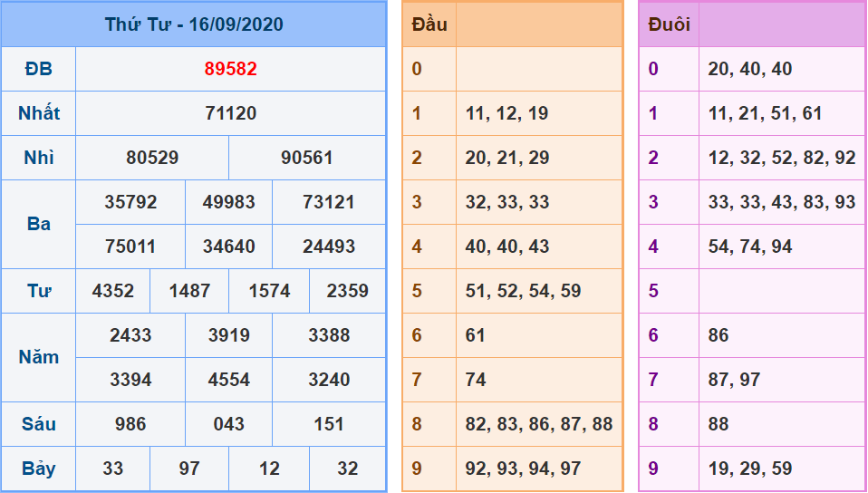Click third prize number 34640
This screenshot has width=868, height=493.
(229, 246)
